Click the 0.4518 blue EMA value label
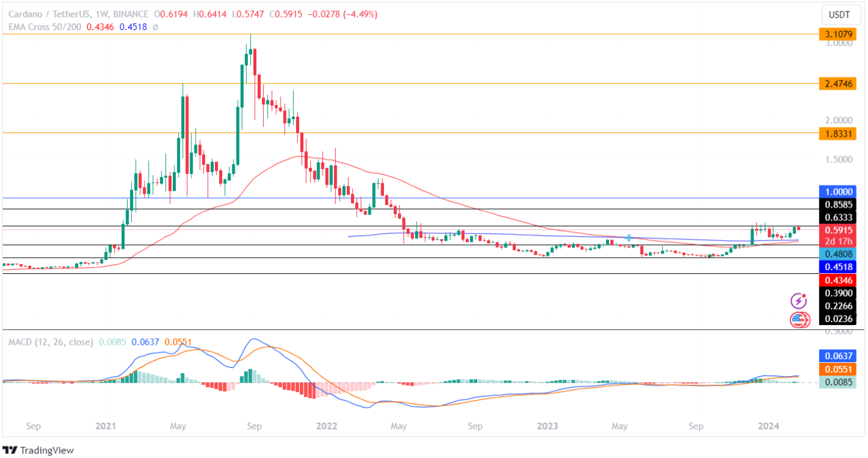The width and height of the screenshot is (868, 458). click(838, 267)
